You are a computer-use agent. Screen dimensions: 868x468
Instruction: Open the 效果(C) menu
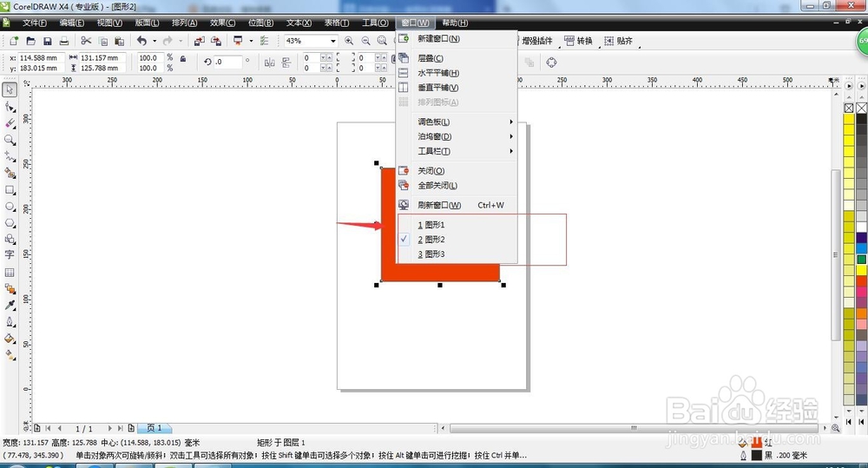[222, 23]
